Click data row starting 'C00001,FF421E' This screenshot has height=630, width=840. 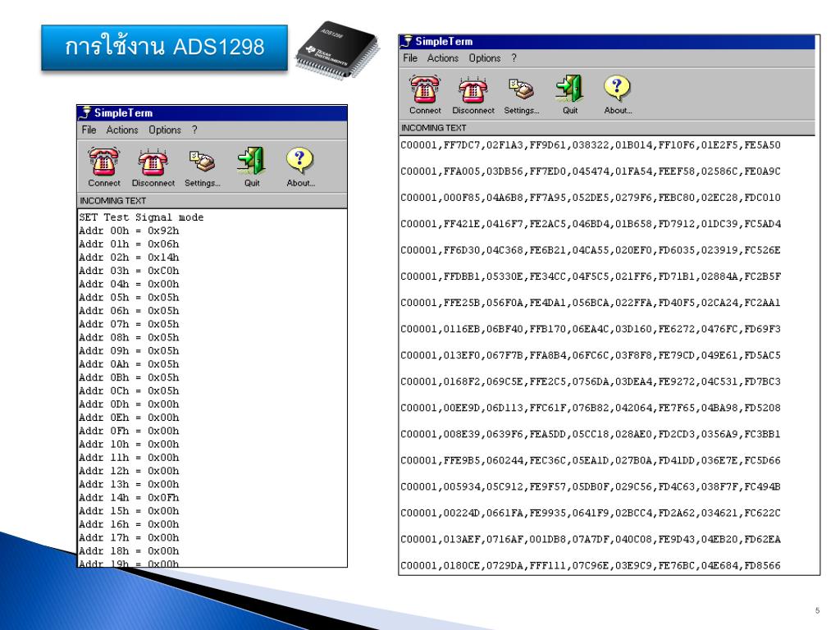[591, 223]
